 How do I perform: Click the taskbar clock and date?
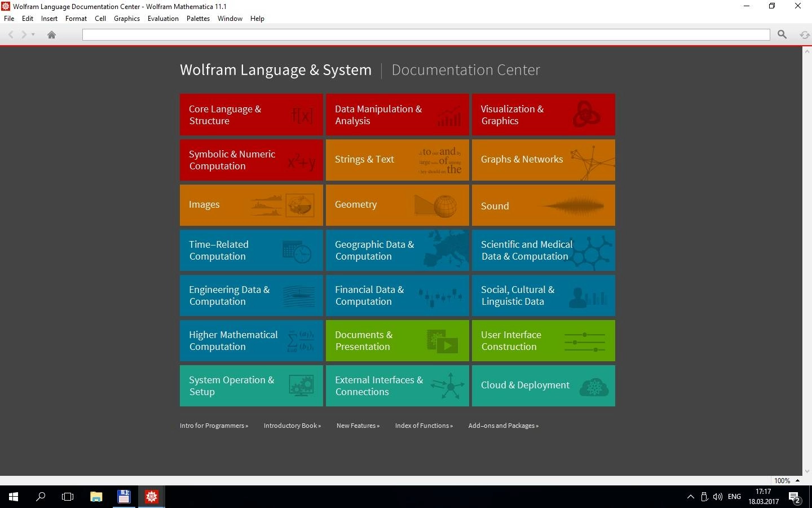click(x=764, y=497)
